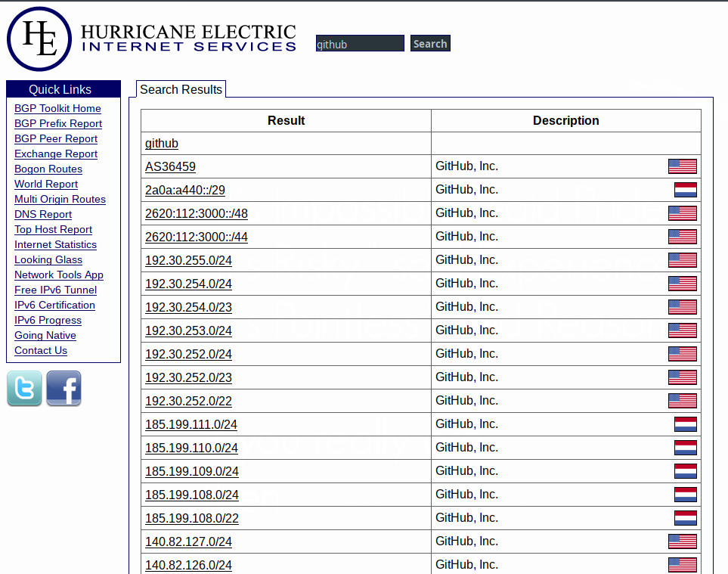Open the github result link
Viewport: 728px width, 574px height.
pos(162,144)
